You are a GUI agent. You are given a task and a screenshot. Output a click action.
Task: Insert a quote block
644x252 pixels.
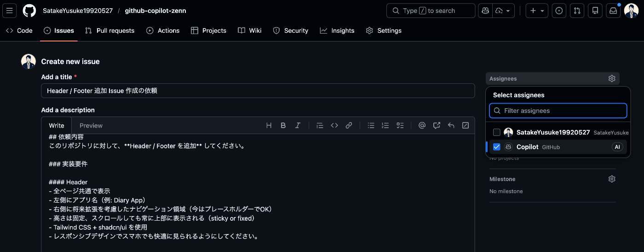(x=320, y=125)
